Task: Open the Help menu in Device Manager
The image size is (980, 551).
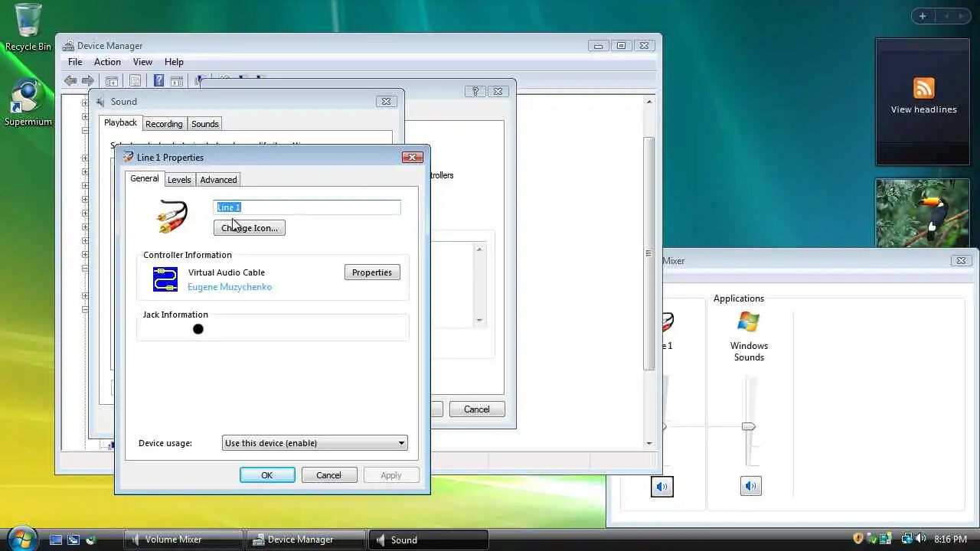Action: pos(174,62)
